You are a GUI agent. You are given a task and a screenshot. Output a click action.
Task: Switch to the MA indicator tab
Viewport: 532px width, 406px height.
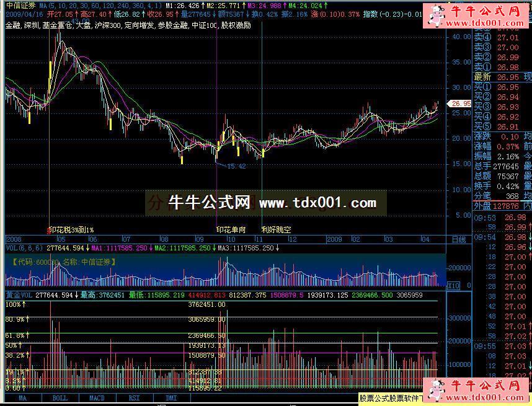23,398
